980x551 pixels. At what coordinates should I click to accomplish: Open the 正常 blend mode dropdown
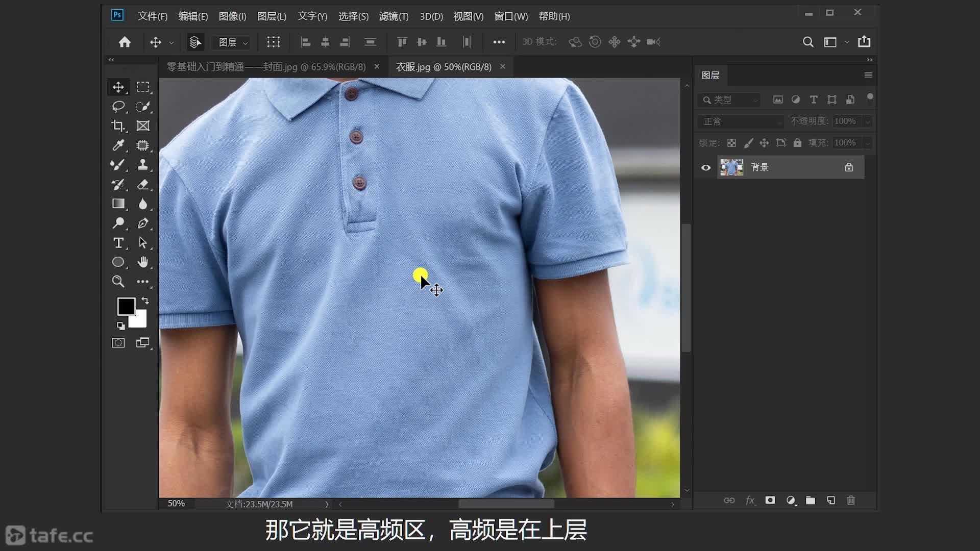741,121
